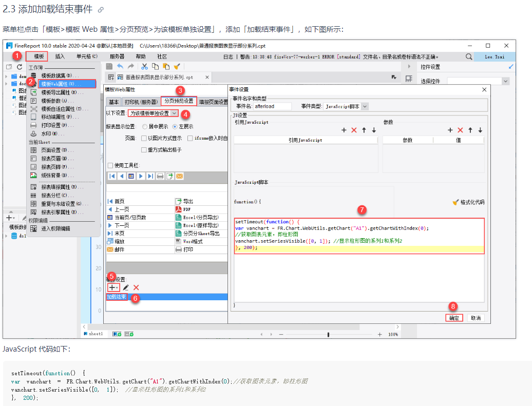This screenshot has height=406, width=532.
Task: Add a parameter with plus icon
Action: coord(450,130)
